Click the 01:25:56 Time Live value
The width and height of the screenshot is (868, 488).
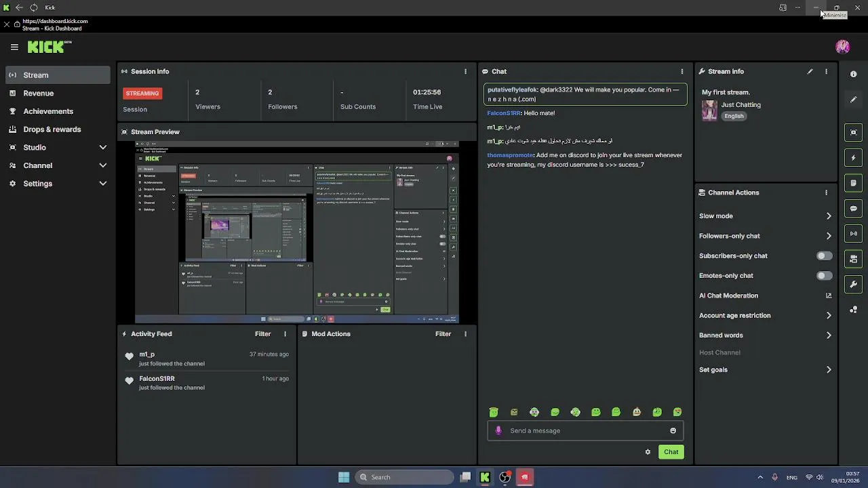pos(427,92)
